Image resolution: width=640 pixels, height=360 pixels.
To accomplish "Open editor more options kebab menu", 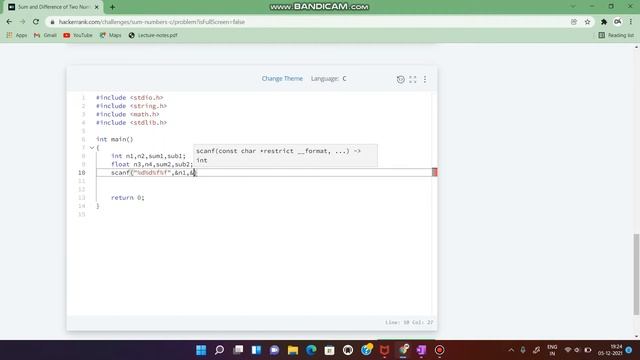I will click(x=425, y=79).
